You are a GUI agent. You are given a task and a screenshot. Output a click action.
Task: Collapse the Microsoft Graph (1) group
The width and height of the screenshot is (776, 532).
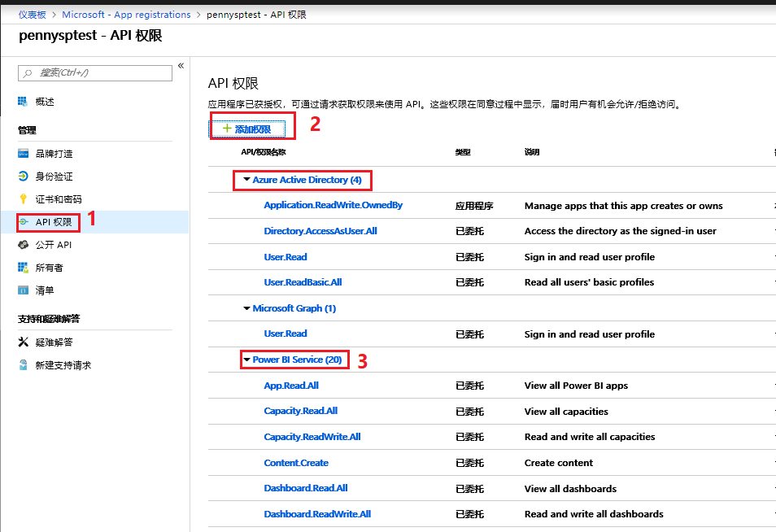247,308
